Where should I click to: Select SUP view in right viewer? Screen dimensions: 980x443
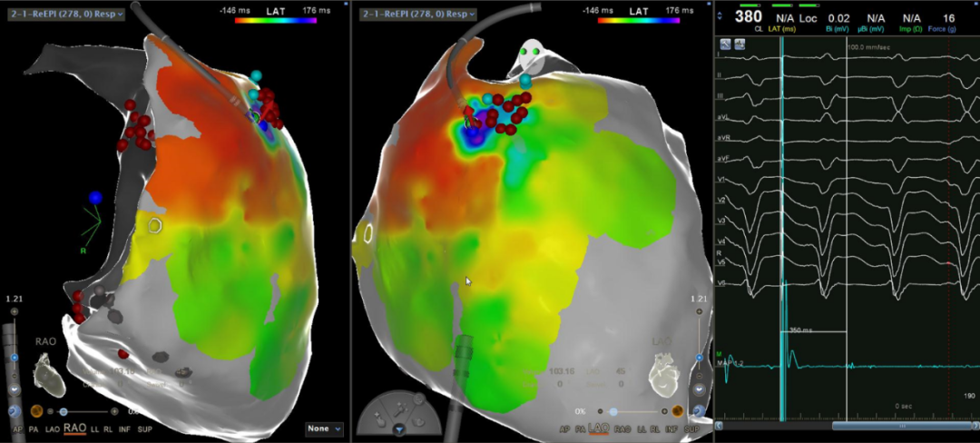tap(691, 428)
